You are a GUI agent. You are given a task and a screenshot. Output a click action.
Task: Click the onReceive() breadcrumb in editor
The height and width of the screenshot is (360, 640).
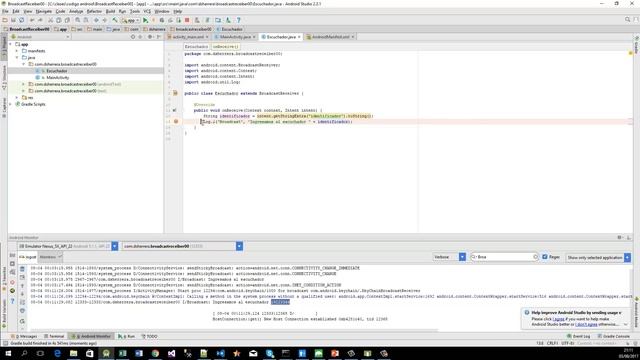225,47
